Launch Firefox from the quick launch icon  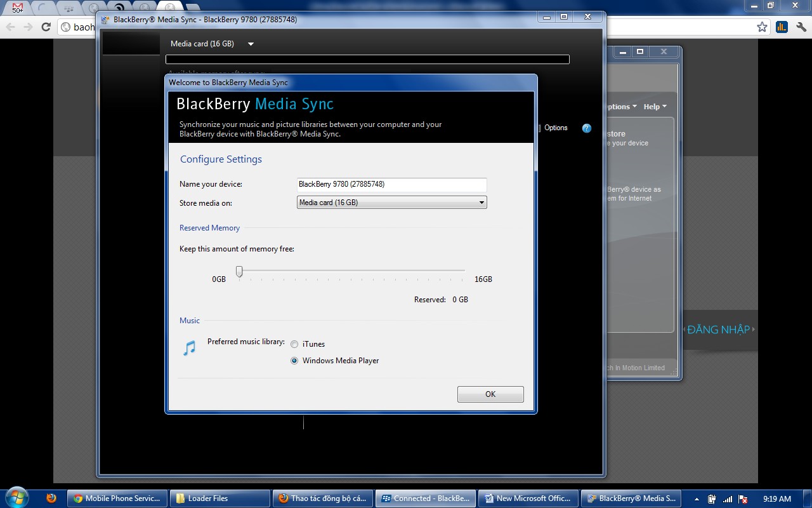(52, 498)
